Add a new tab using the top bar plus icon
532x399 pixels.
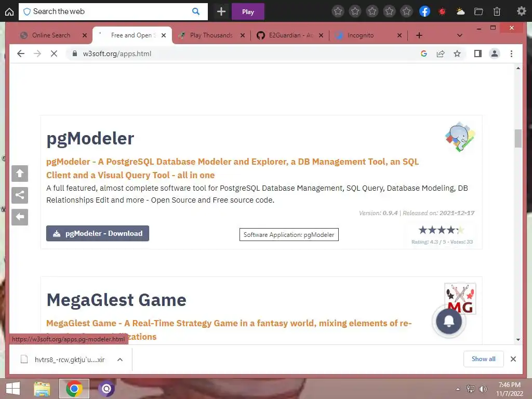[221, 11]
